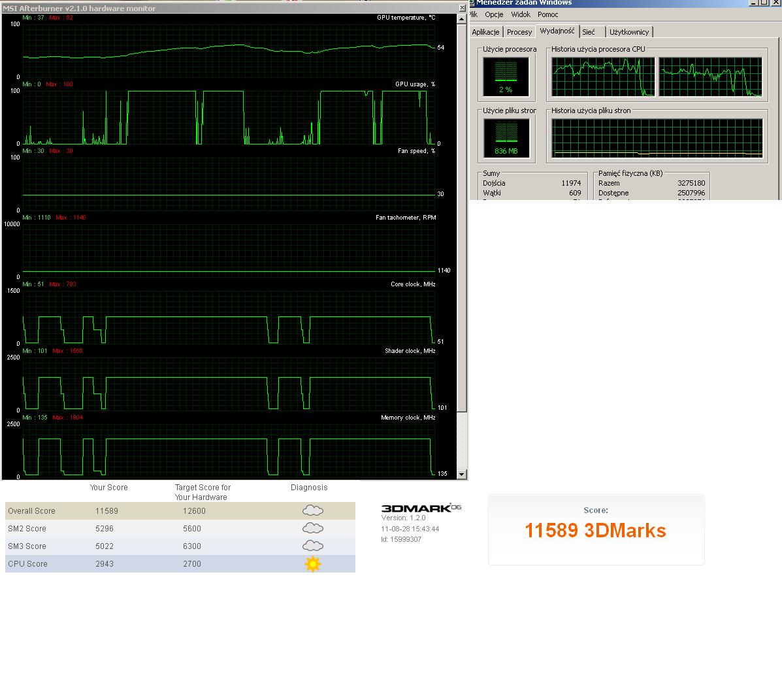The width and height of the screenshot is (782, 700).
Task: Click the 'Diagnosis' column header
Action: click(309, 488)
